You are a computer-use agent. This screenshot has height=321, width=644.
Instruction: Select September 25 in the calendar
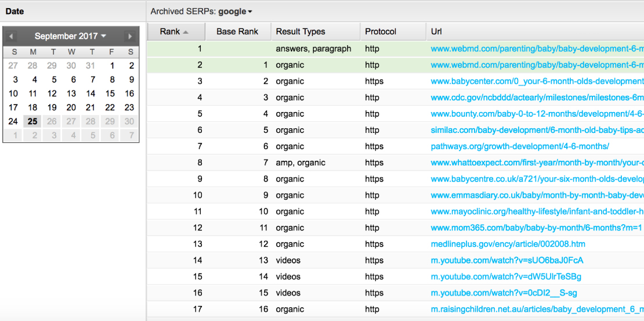[32, 121]
